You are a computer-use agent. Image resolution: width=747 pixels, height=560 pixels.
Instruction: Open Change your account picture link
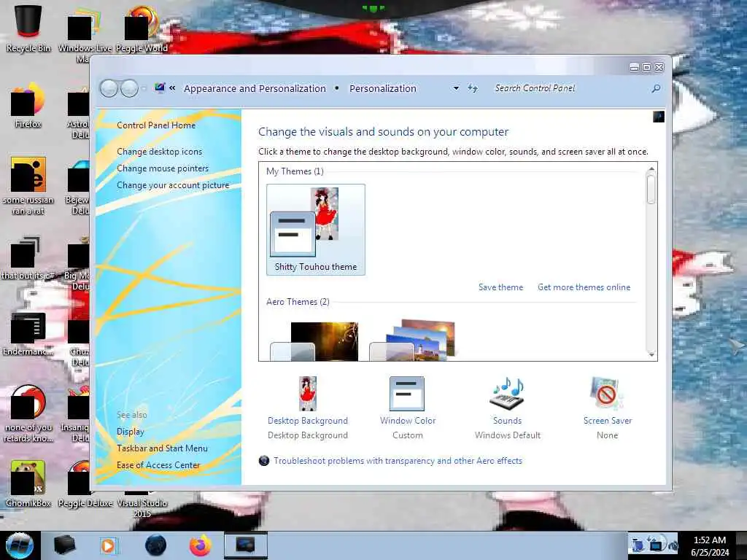pyautogui.click(x=173, y=185)
